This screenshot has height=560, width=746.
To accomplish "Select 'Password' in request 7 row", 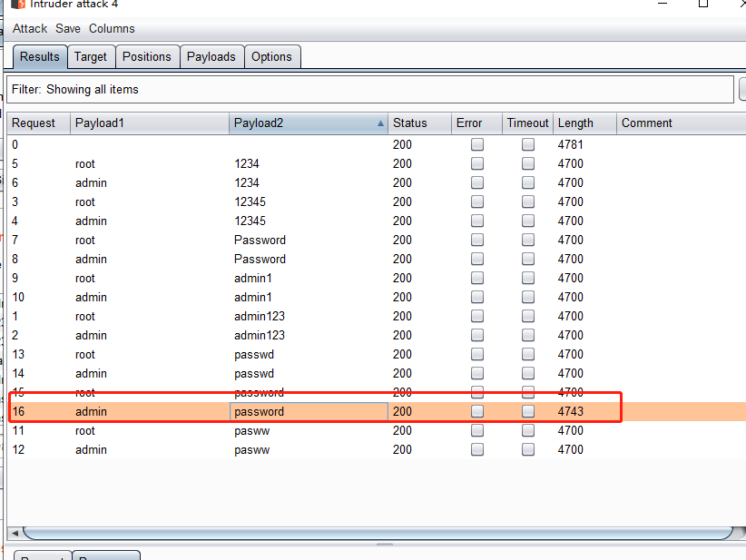I will 260,240.
